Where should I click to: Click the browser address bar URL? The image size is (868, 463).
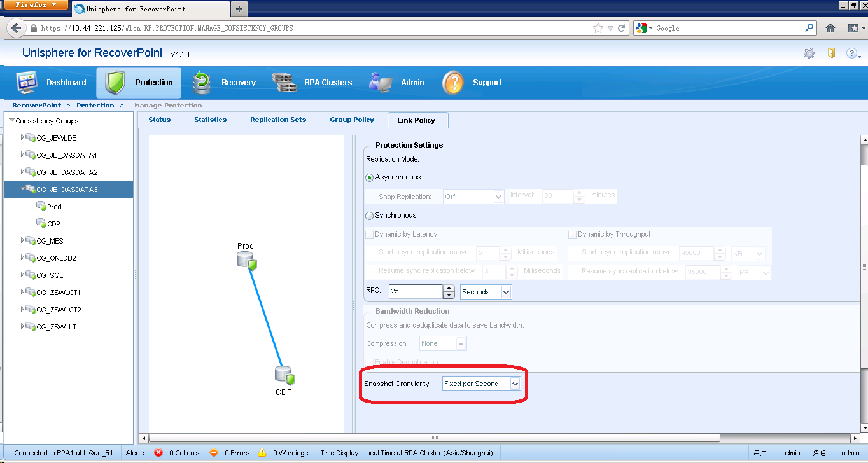[x=312, y=28]
